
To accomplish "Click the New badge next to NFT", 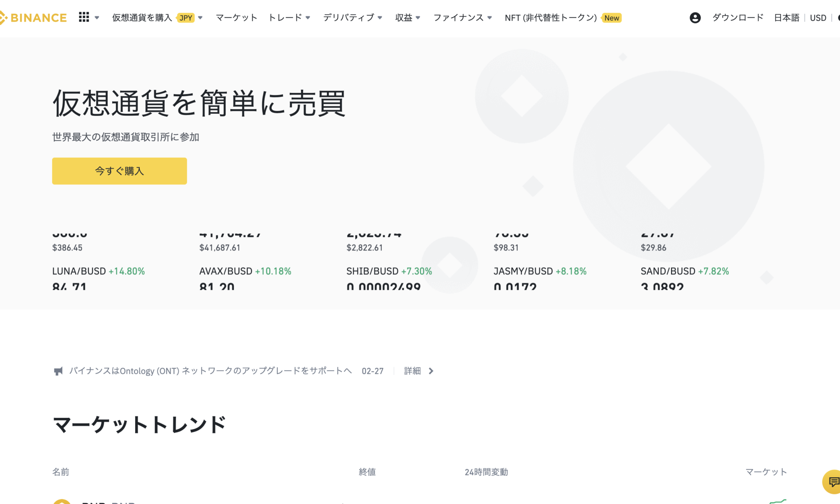I will pyautogui.click(x=612, y=18).
